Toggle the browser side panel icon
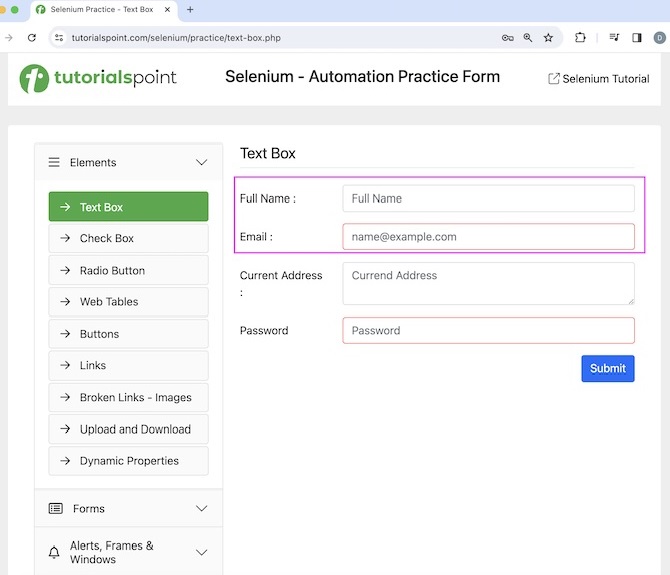The width and height of the screenshot is (670, 575). click(637, 38)
